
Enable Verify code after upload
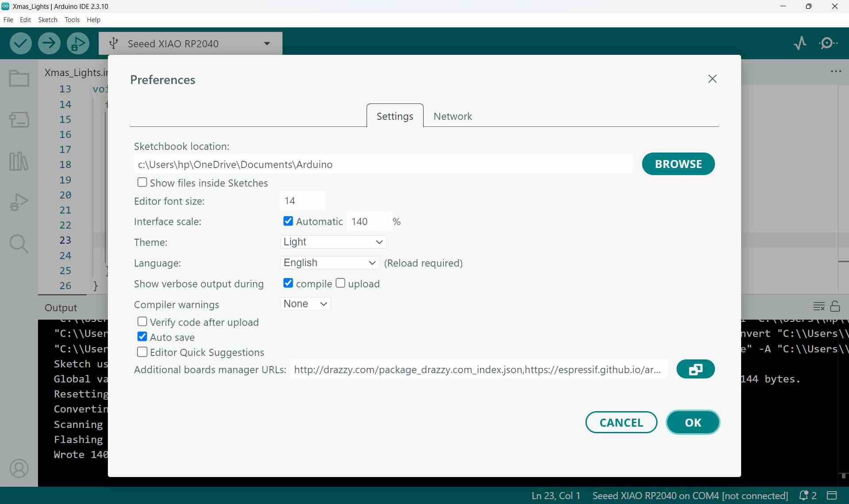[x=142, y=321]
